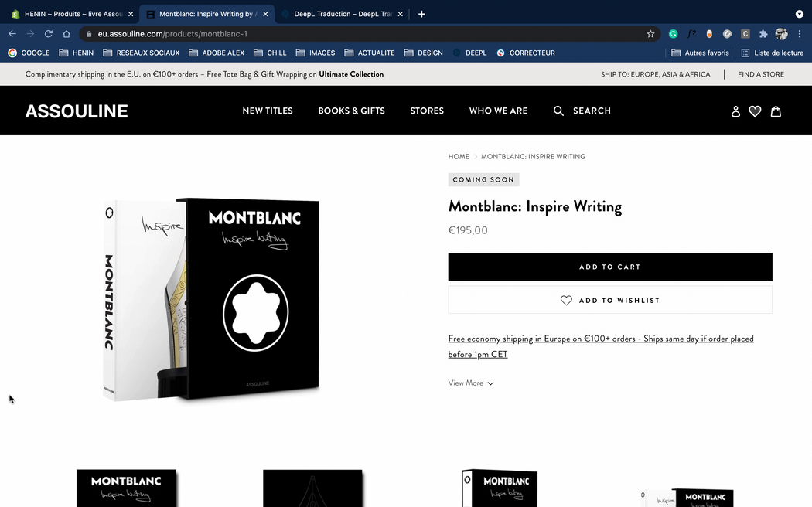Click Add to Wishlist button
The height and width of the screenshot is (507, 812).
610,300
